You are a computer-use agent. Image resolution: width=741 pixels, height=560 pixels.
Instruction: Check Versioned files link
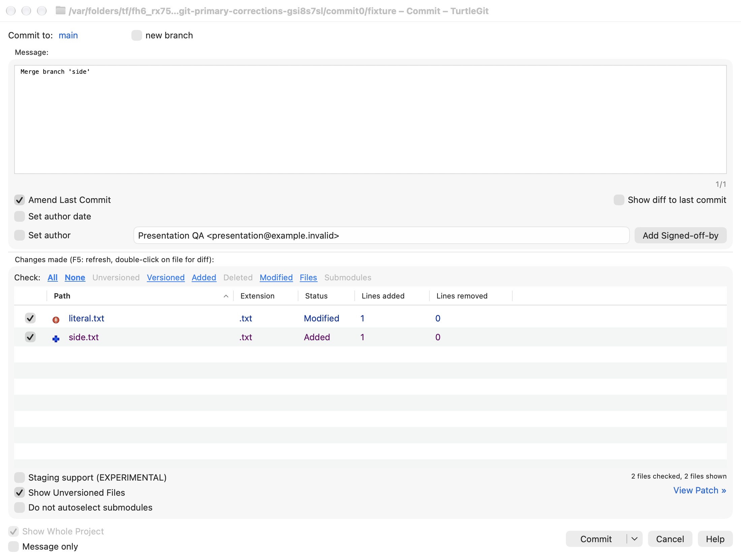point(166,278)
